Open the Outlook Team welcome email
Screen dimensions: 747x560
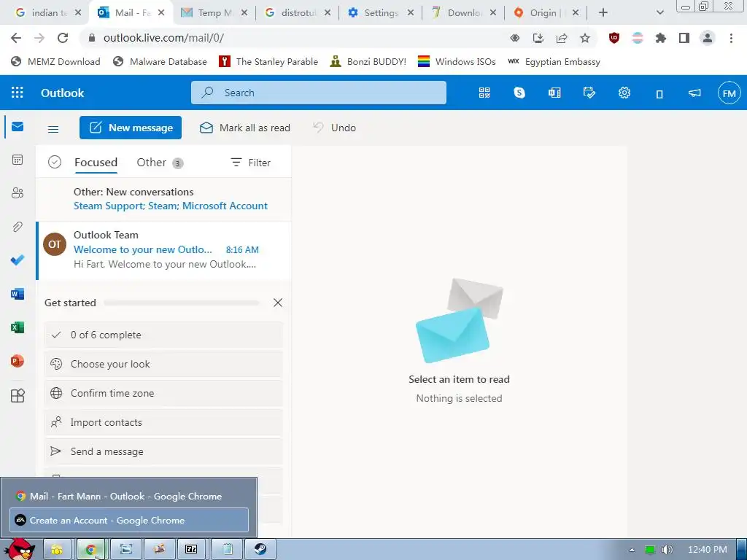coord(164,249)
